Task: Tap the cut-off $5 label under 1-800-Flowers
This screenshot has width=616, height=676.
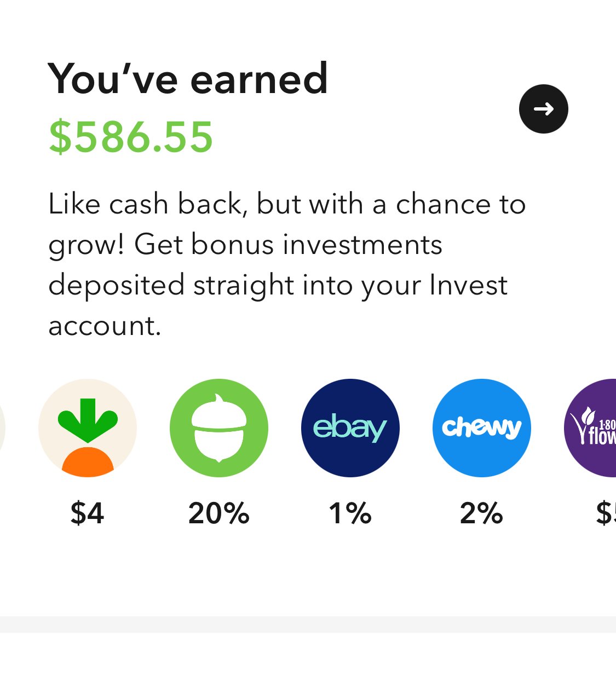Action: [x=606, y=513]
